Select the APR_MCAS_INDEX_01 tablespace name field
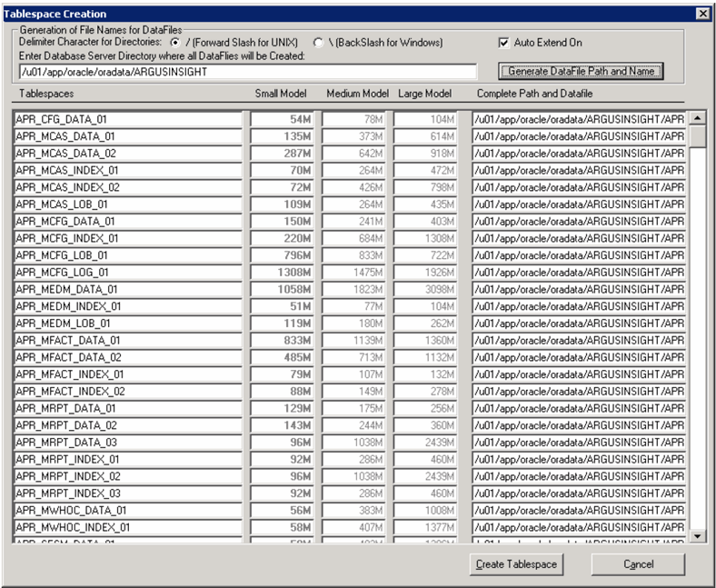716x588 pixels. point(128,171)
